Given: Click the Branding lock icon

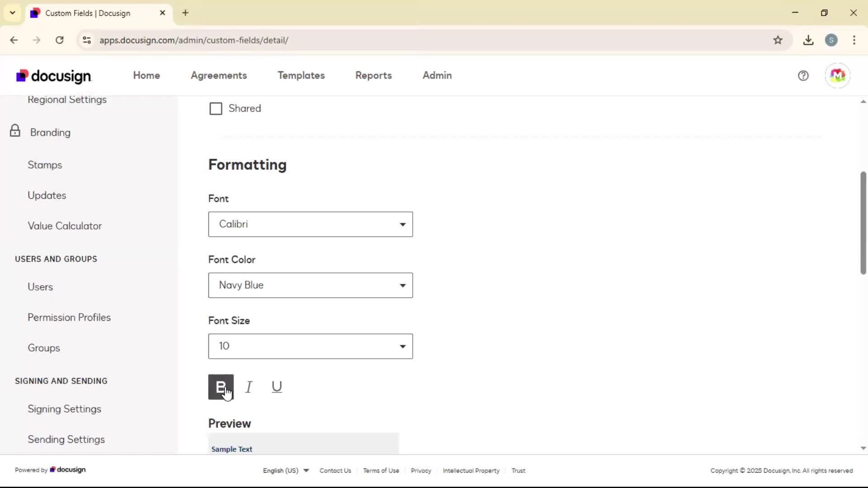Looking at the screenshot, I should pos(15,131).
